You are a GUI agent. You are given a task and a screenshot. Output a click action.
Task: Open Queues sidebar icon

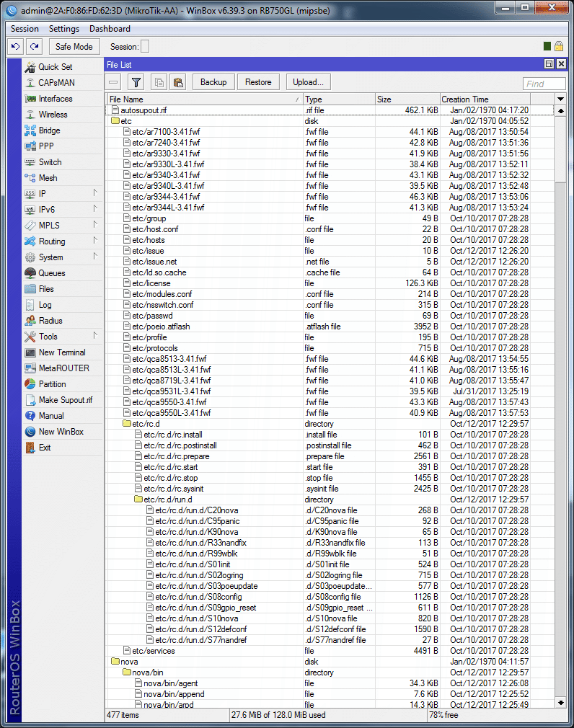point(30,273)
